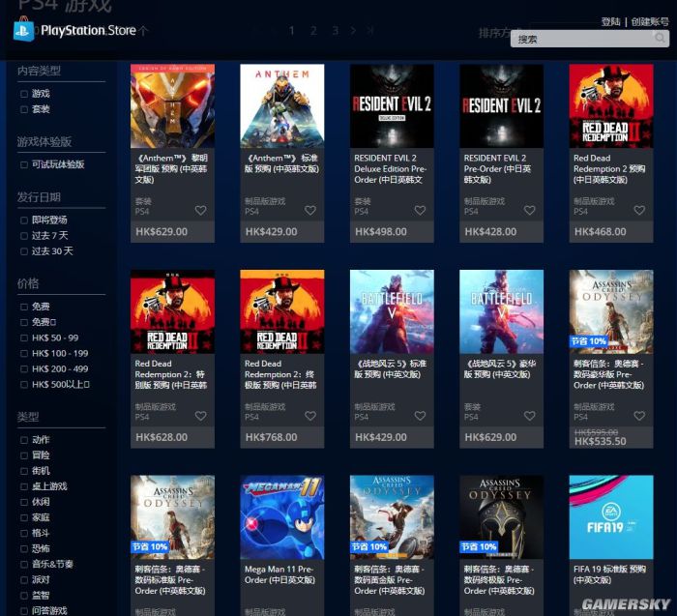
Task: Click 节省 10% badge on 奥德赛 数码标准版
Action: pyautogui.click(x=150, y=547)
